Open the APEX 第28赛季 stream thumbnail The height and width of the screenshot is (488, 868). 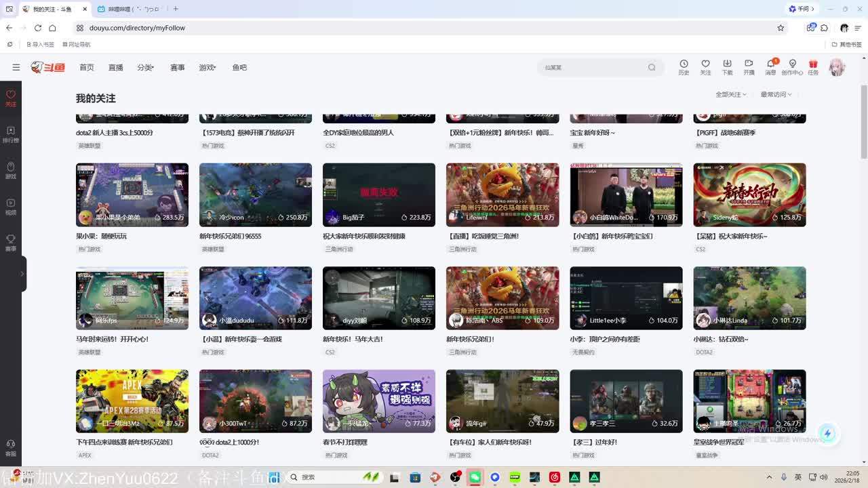pyautogui.click(x=132, y=401)
